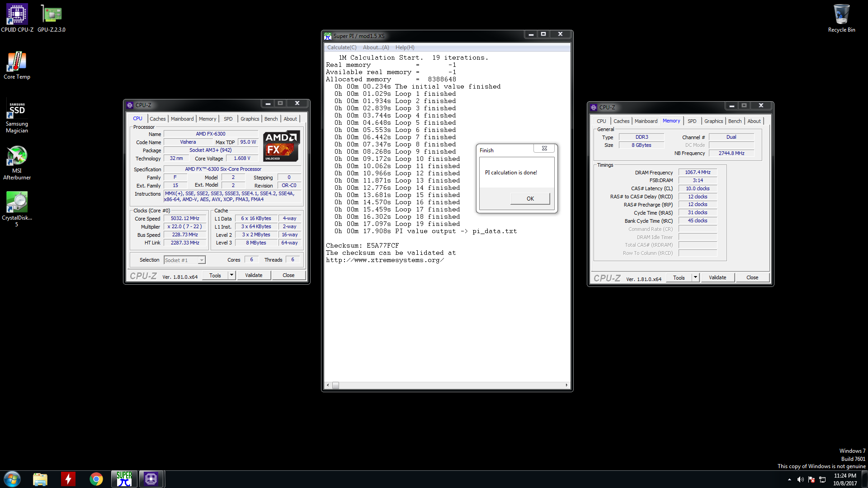Open the Samsung Magician desktop shortcut
The height and width of the screenshot is (488, 868).
pos(17,116)
